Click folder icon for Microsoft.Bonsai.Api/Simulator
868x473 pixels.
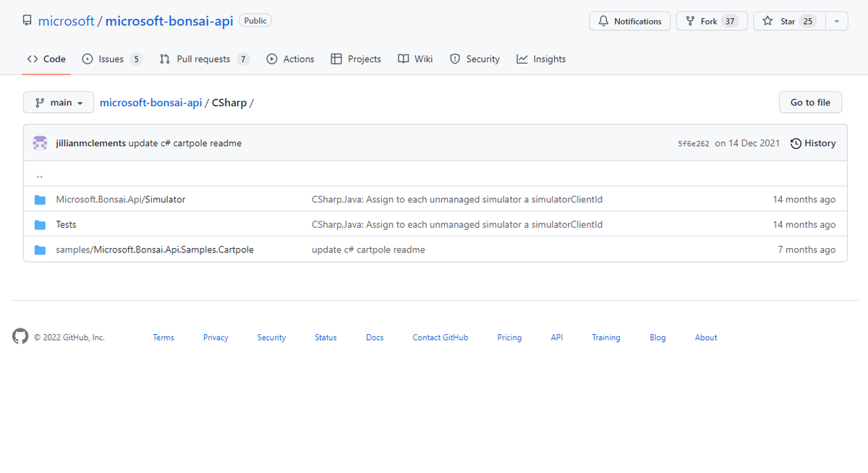pos(41,200)
